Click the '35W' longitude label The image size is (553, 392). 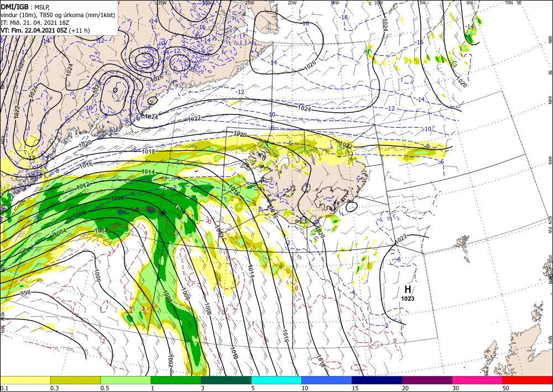pyautogui.click(x=162, y=3)
